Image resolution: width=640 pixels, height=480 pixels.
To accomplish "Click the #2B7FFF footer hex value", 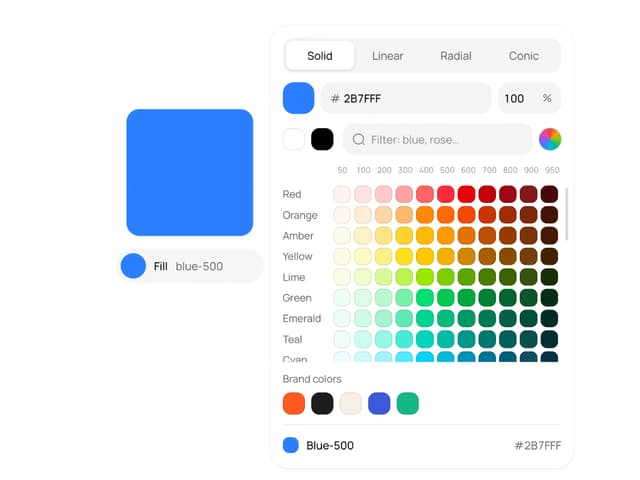I will tap(538, 445).
